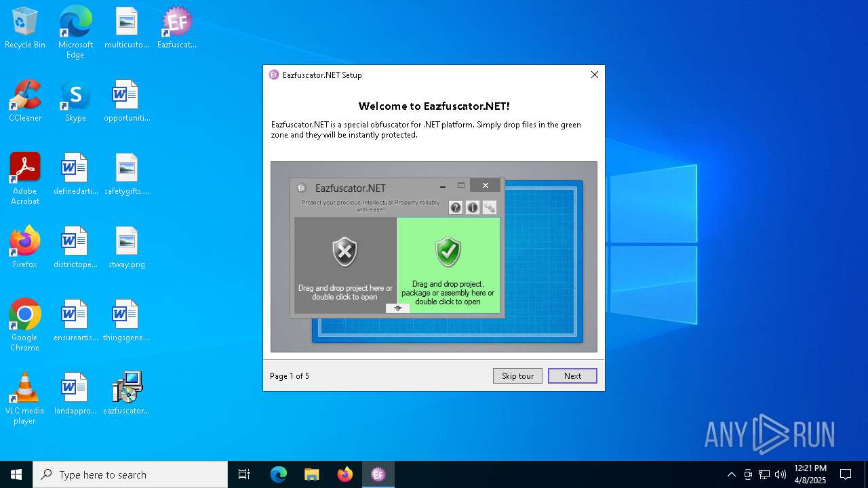Viewport: 868px width, 488px height.
Task: Launch Edge from the taskbar
Action: click(x=279, y=474)
